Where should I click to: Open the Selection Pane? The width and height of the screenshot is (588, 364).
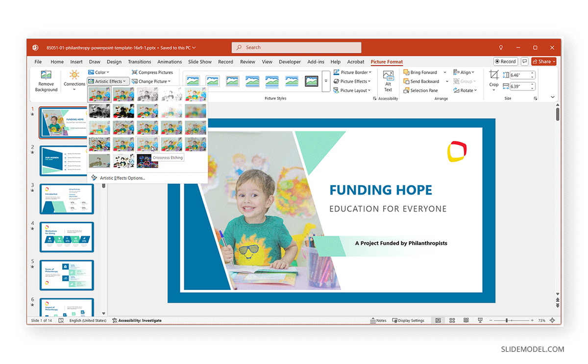tap(420, 91)
